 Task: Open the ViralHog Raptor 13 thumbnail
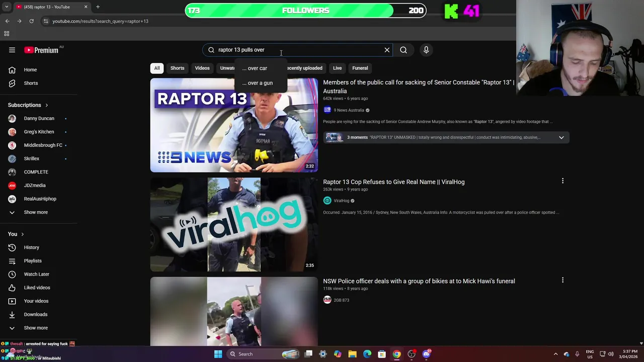(234, 225)
